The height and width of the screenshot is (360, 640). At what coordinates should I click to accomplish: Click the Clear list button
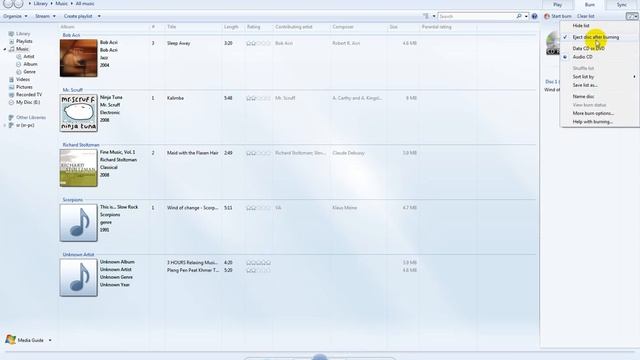click(x=585, y=16)
